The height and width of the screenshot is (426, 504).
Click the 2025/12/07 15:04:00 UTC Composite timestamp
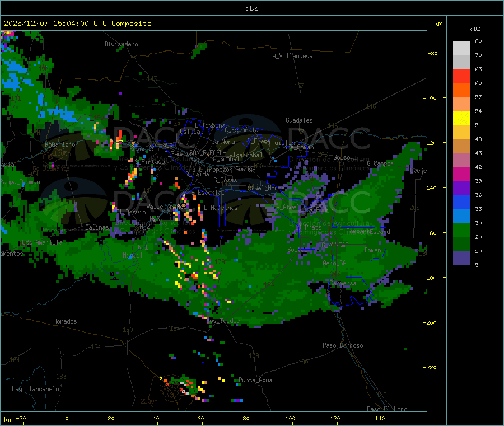coord(77,24)
